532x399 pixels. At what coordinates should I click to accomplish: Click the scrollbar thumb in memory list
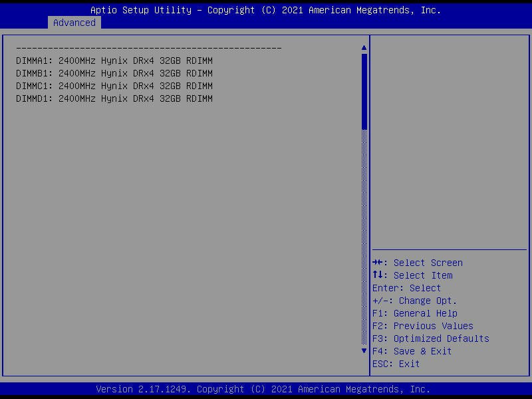[364, 91]
